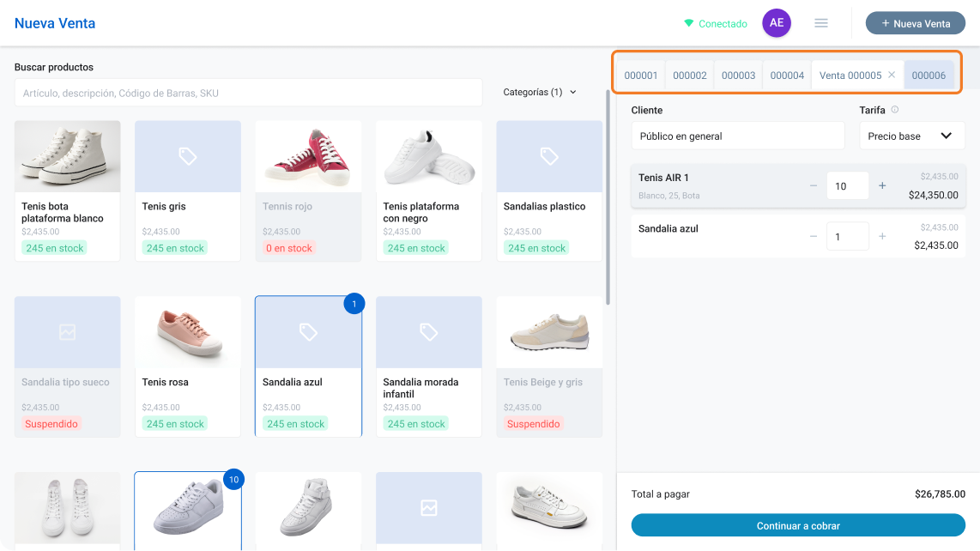The image size is (980, 551).
Task: Click Tenis AIR 1 quantity field
Action: [848, 185]
